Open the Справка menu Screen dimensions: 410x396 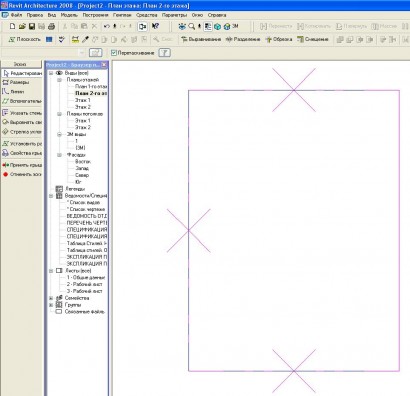(x=217, y=15)
